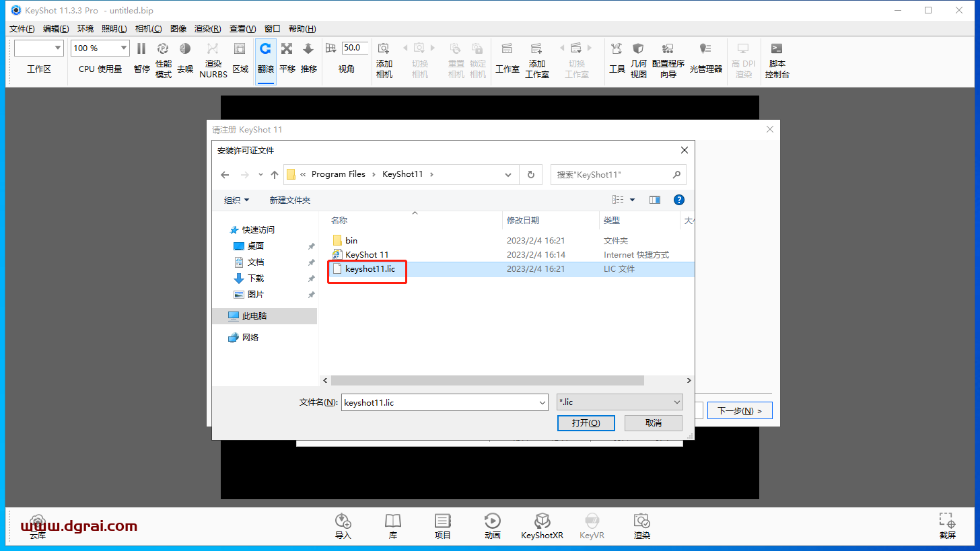Select the keyshot11.lic file
This screenshot has height=551, width=980.
(370, 269)
